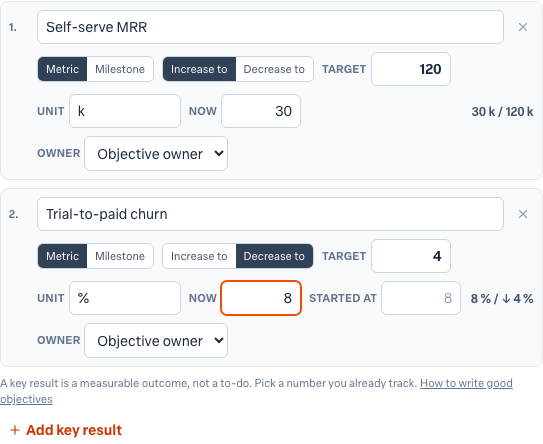
Task: Edit the Unit field containing k
Action: point(125,111)
